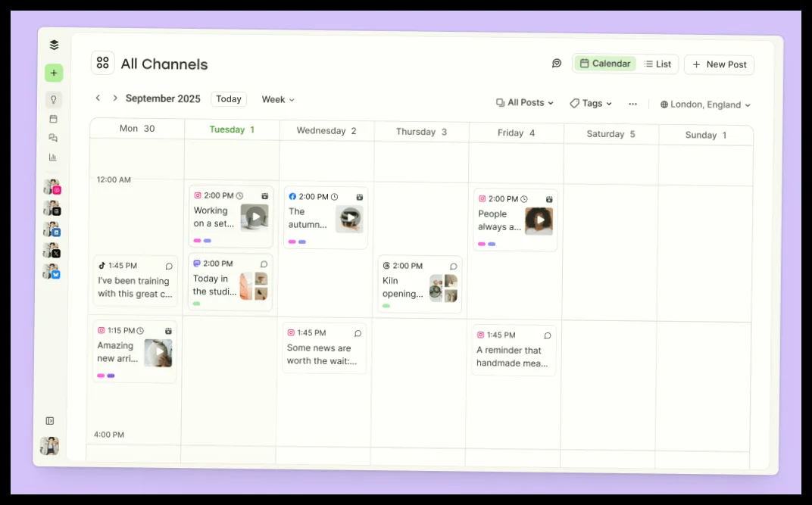This screenshot has height=505, width=812.
Task: Select the Threads channel avatar in sidebar
Action: tap(52, 208)
